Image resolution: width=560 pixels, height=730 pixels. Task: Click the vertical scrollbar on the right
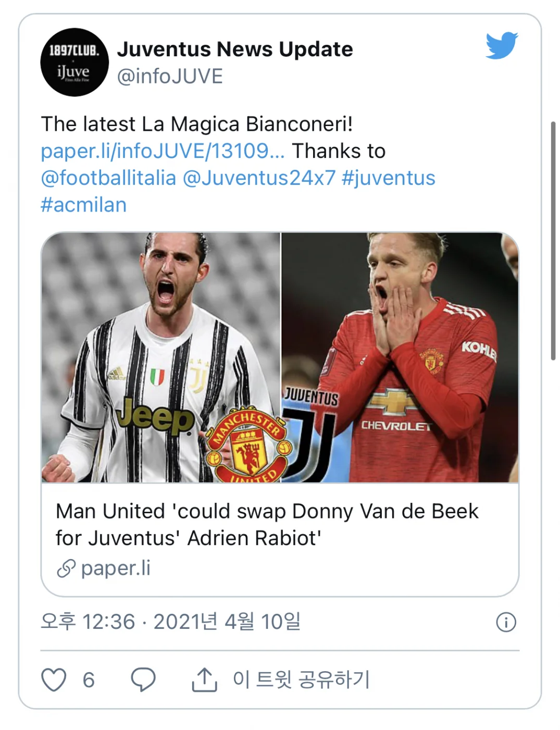(553, 240)
